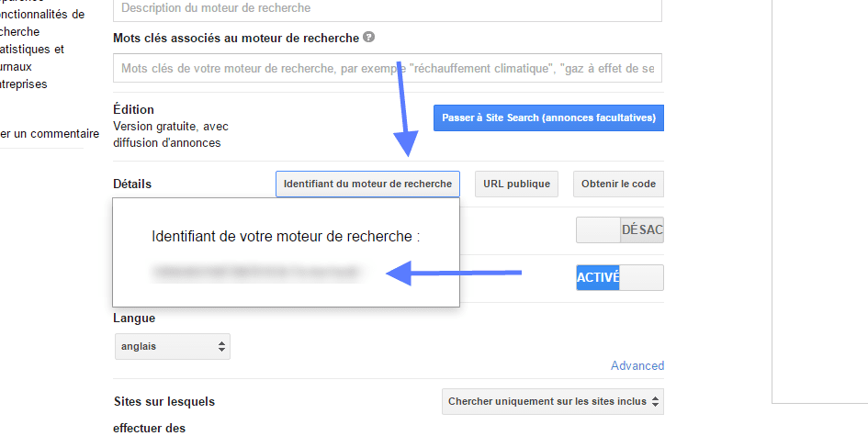Open the anglais language dropdown

coord(172,347)
